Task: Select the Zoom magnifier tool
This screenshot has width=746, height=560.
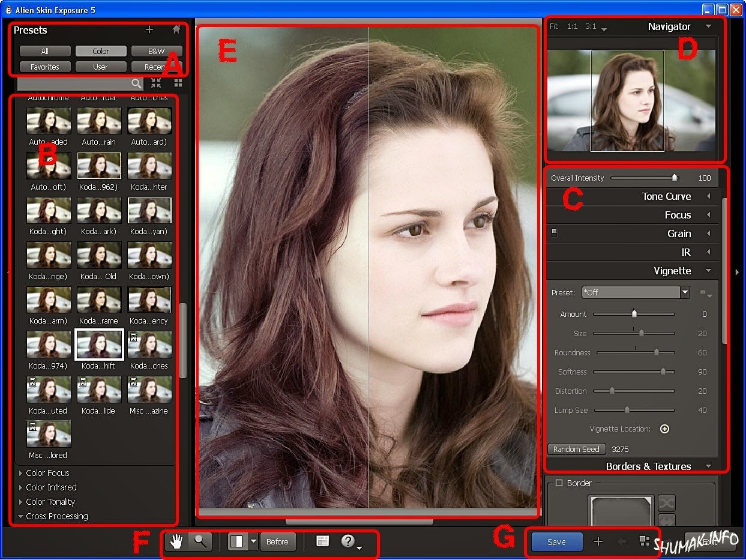Action: point(200,541)
